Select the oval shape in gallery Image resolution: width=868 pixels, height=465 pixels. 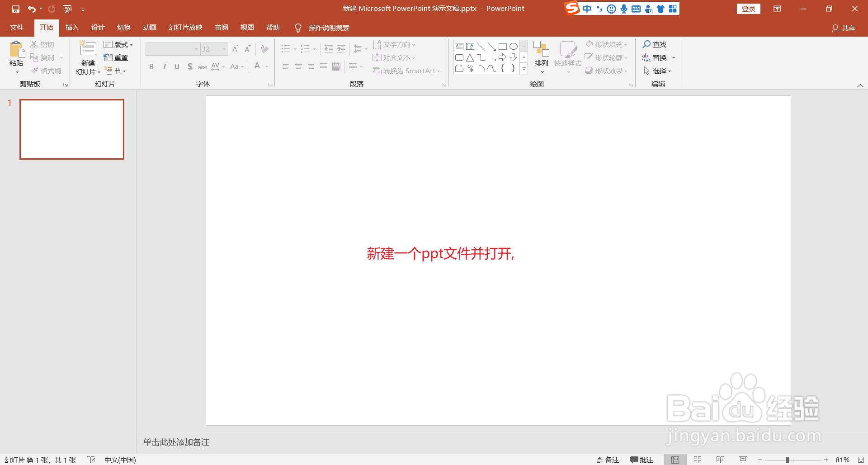(514, 47)
